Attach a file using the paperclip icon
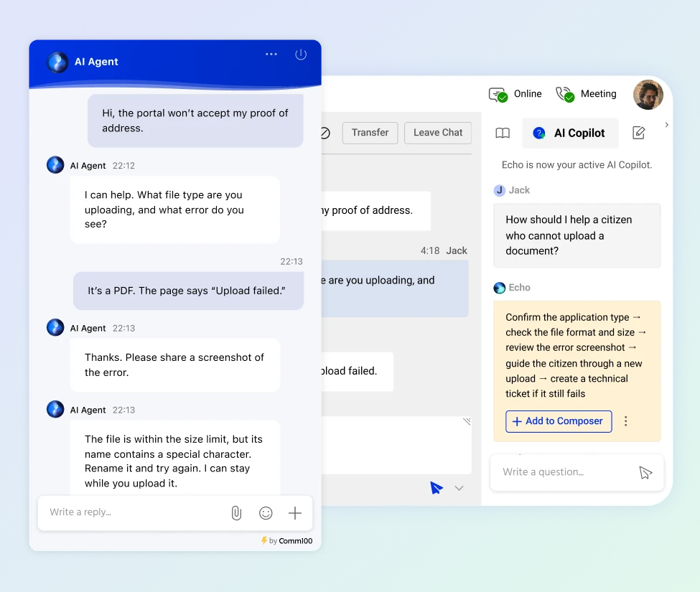 click(236, 513)
